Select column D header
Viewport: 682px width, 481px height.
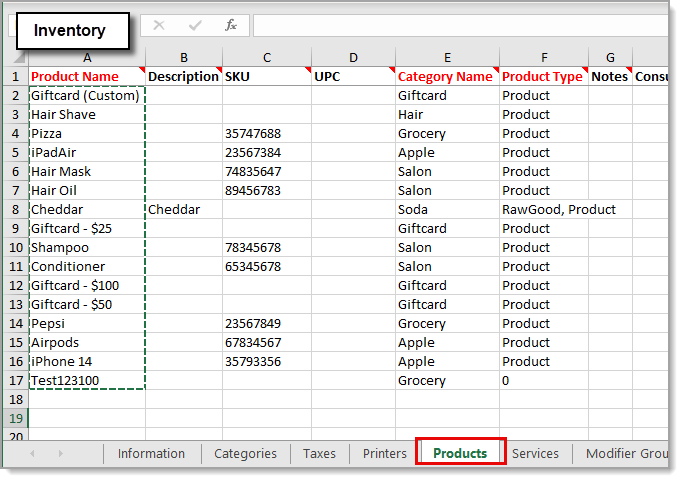(354, 57)
